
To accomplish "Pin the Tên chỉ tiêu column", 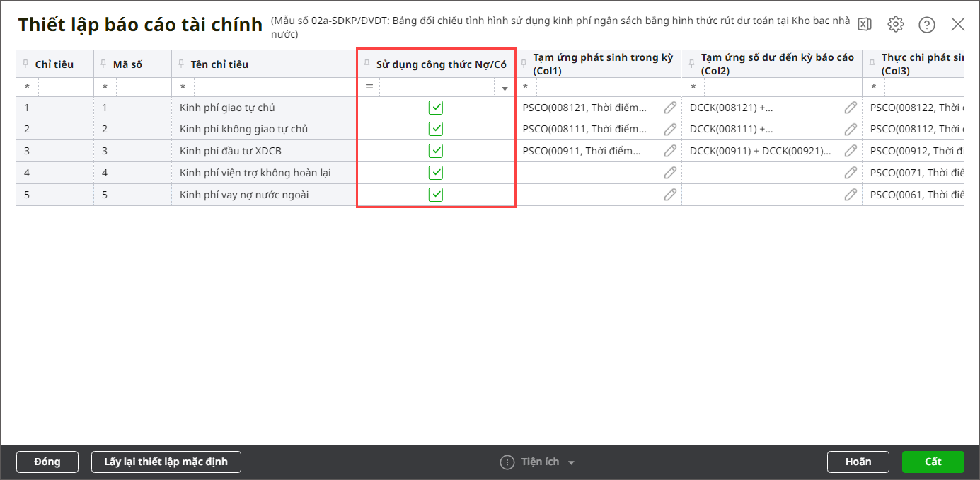I will point(182,64).
